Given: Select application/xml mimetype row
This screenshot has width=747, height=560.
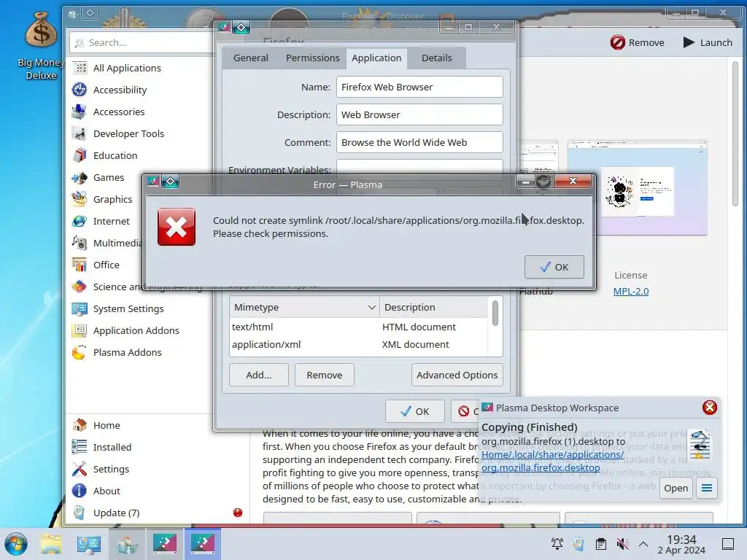Looking at the screenshot, I should coord(359,345).
